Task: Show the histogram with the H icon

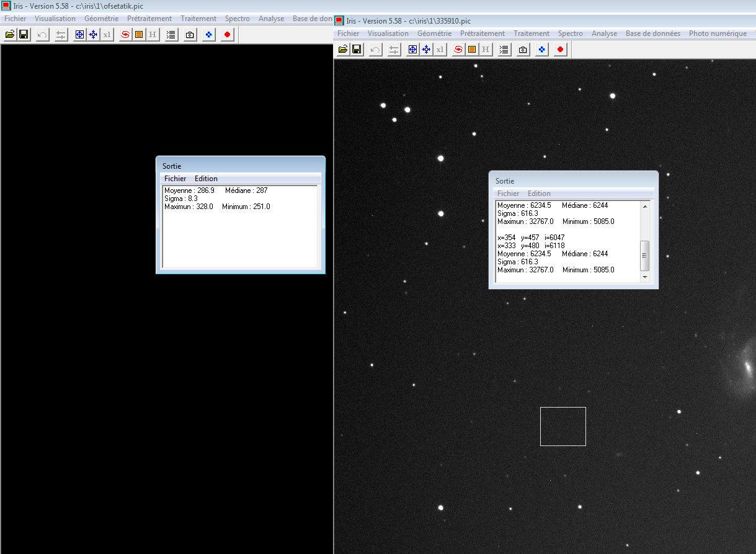Action: [x=152, y=34]
